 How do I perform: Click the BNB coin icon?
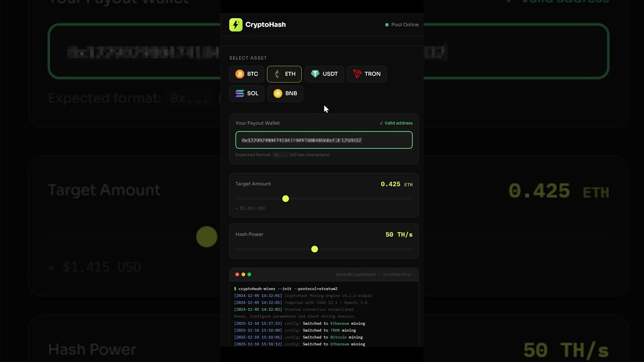[x=278, y=94]
